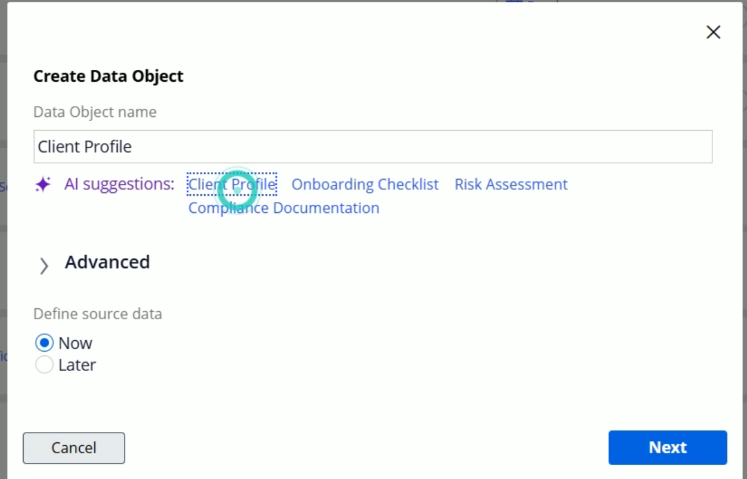Choose the Client Profile AI suggestion
Image resolution: width=747 pixels, height=479 pixels.
(232, 184)
